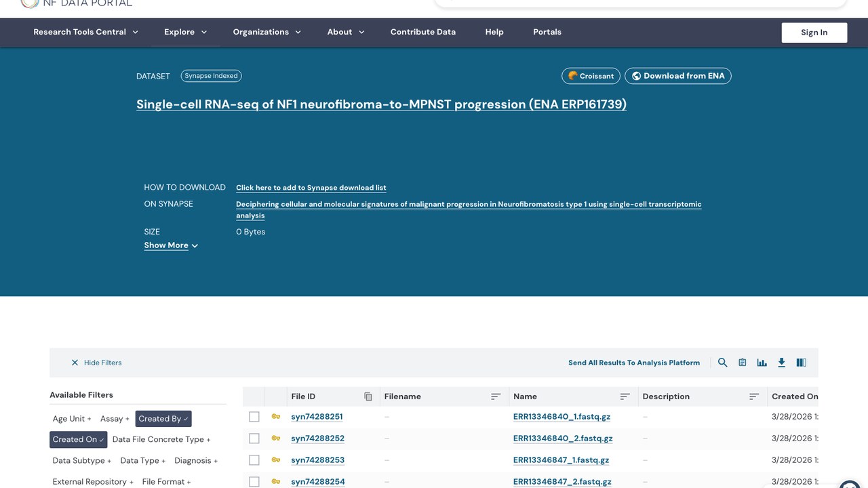Screen dimensions: 868x488
Task: Expand the About dropdown menu
Action: pos(346,32)
